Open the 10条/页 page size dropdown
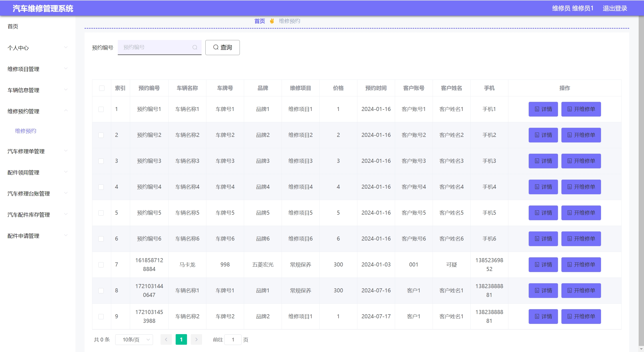This screenshot has height=352, width=644. pos(134,340)
